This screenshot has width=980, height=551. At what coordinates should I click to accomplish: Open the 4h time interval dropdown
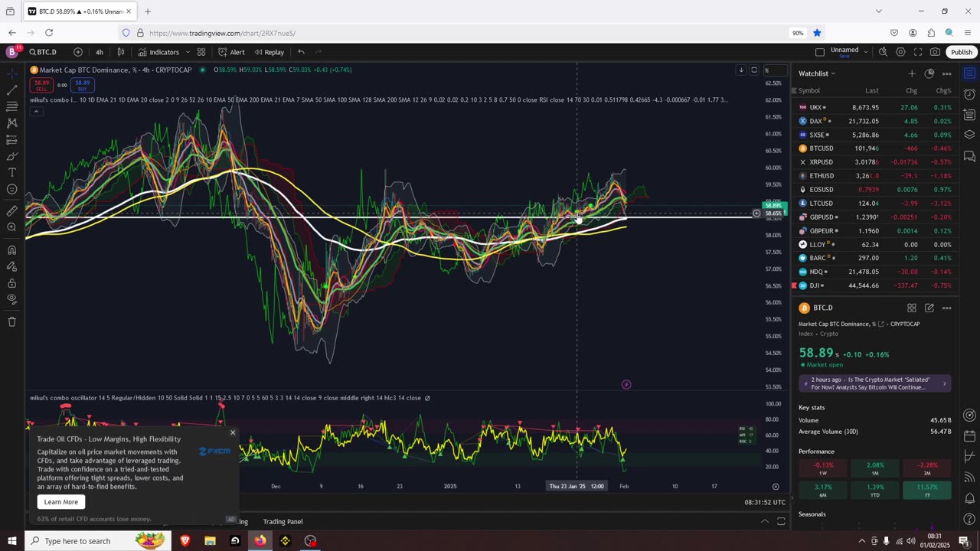coord(100,52)
